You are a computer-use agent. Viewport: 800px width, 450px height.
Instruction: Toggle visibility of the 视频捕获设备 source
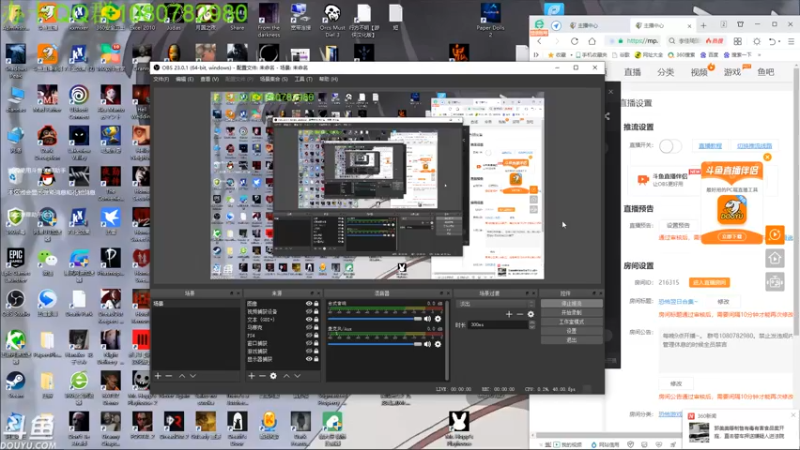click(x=309, y=311)
